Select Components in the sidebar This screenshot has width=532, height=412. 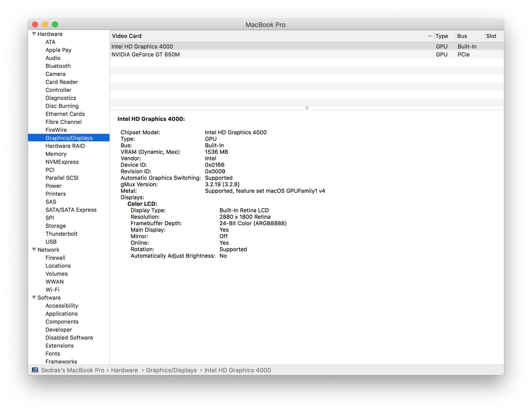click(x=62, y=322)
